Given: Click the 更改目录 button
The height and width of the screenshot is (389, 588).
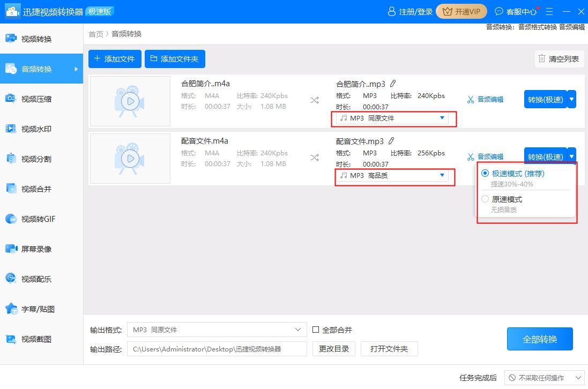Looking at the screenshot, I should coord(333,349).
